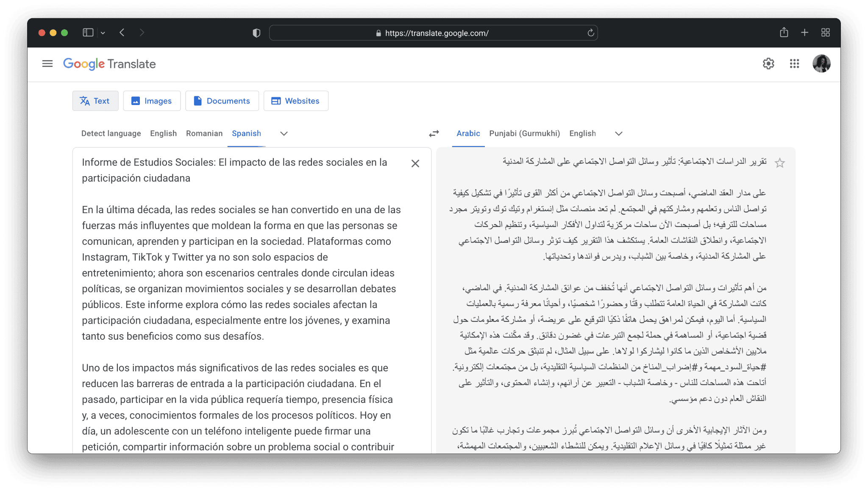Click the browser Share icon
The height and width of the screenshot is (490, 868).
784,33
